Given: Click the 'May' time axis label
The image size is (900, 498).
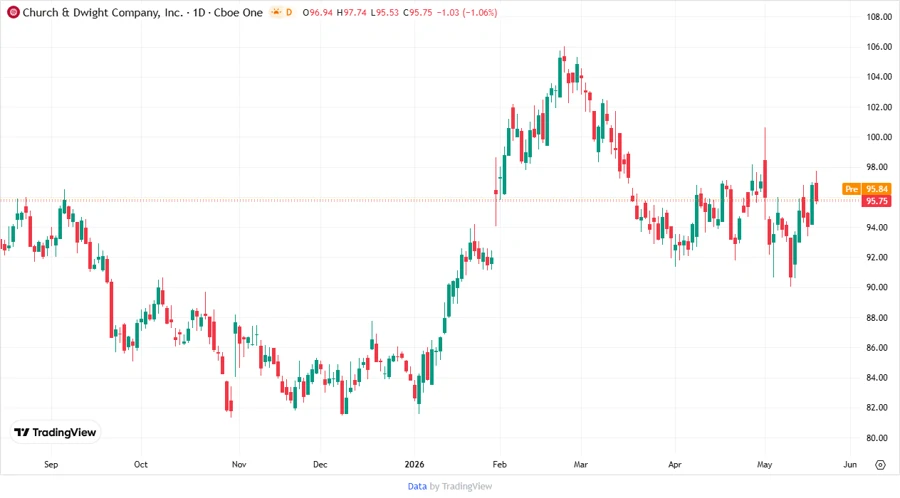Looking at the screenshot, I should 765,464.
